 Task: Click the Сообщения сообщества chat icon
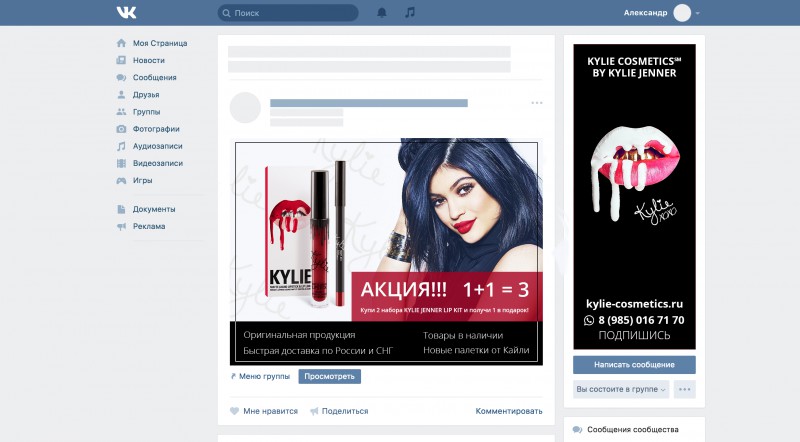(577, 430)
